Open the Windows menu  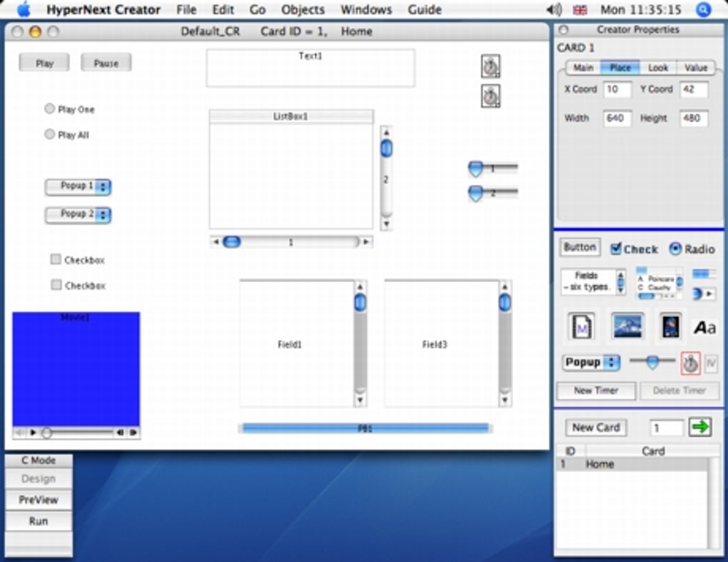tap(366, 10)
